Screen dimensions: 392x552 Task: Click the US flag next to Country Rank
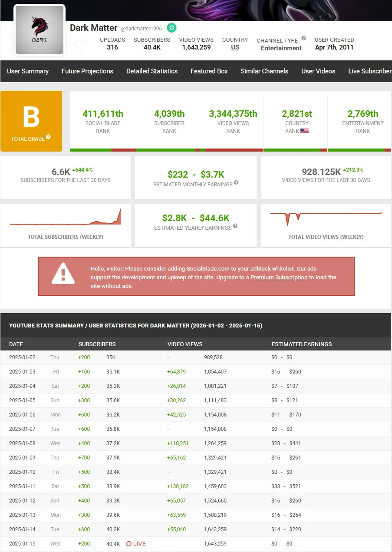tap(304, 131)
